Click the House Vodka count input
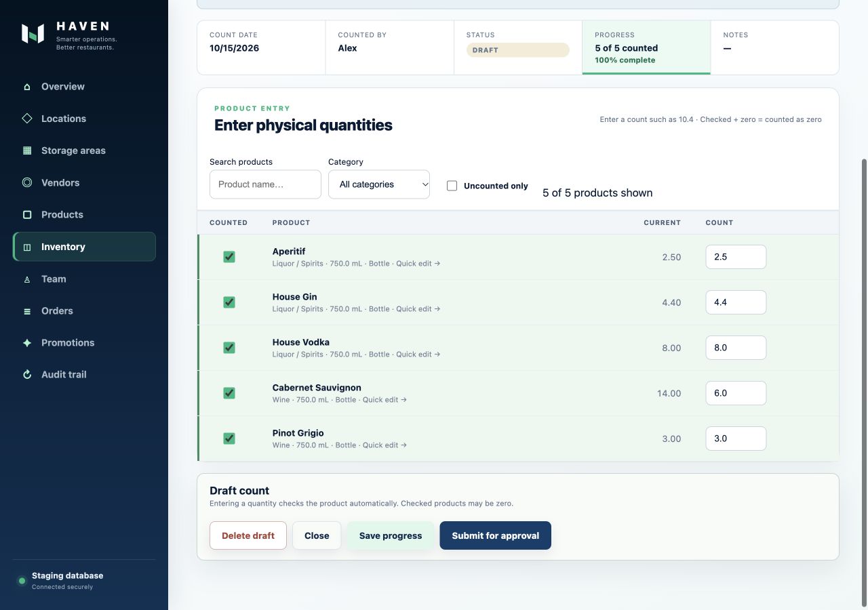Image resolution: width=868 pixels, height=610 pixels. [x=736, y=348]
